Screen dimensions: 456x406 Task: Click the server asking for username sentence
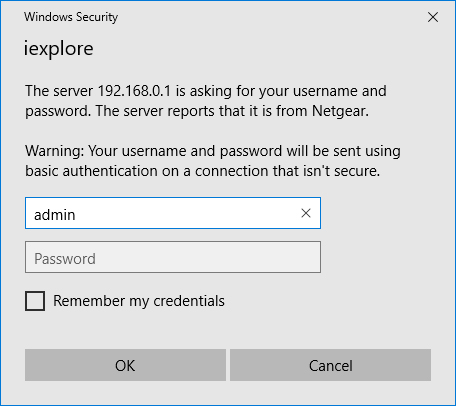206,101
